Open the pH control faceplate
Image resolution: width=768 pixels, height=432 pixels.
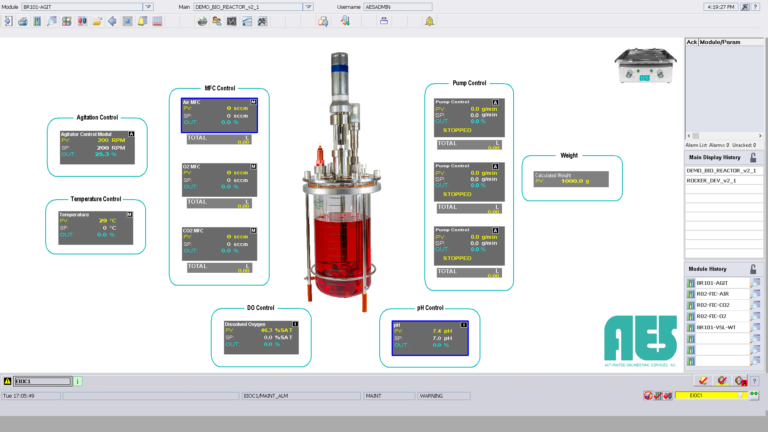point(430,338)
